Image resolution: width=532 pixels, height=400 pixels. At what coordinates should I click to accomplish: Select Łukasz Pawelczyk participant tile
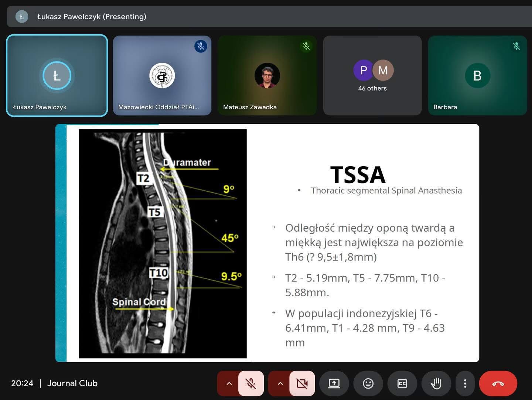pos(57,75)
